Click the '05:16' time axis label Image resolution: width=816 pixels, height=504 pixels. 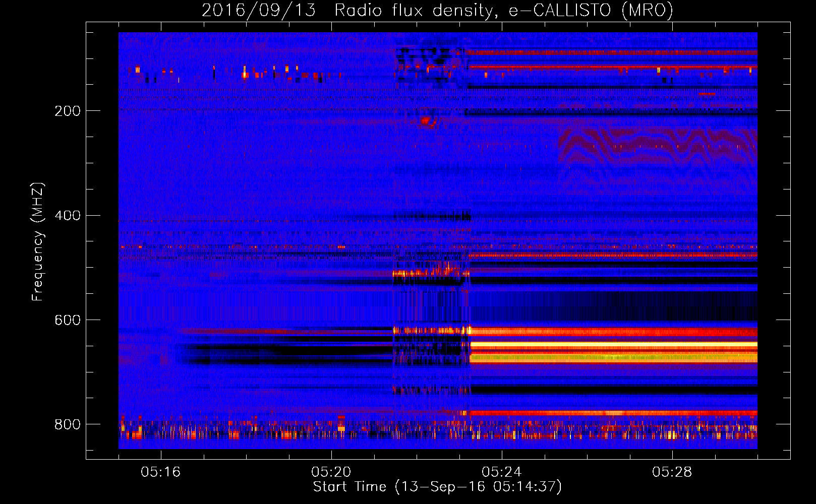[x=160, y=472]
